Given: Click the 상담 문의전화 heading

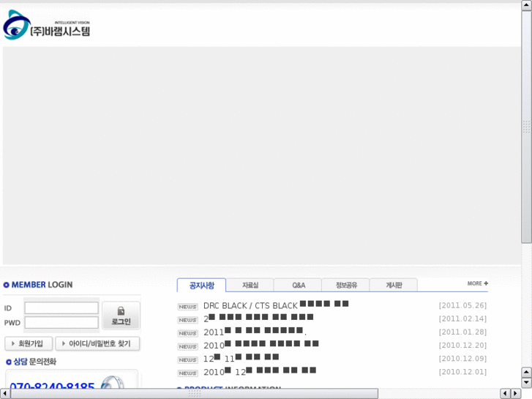Looking at the screenshot, I should click(x=31, y=362).
